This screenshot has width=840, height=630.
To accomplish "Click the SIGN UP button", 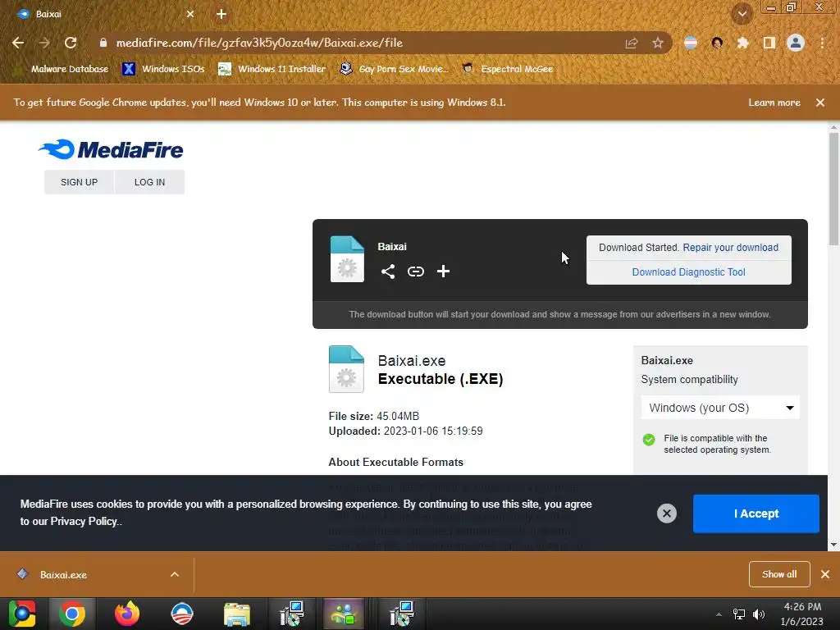I will 80,182.
